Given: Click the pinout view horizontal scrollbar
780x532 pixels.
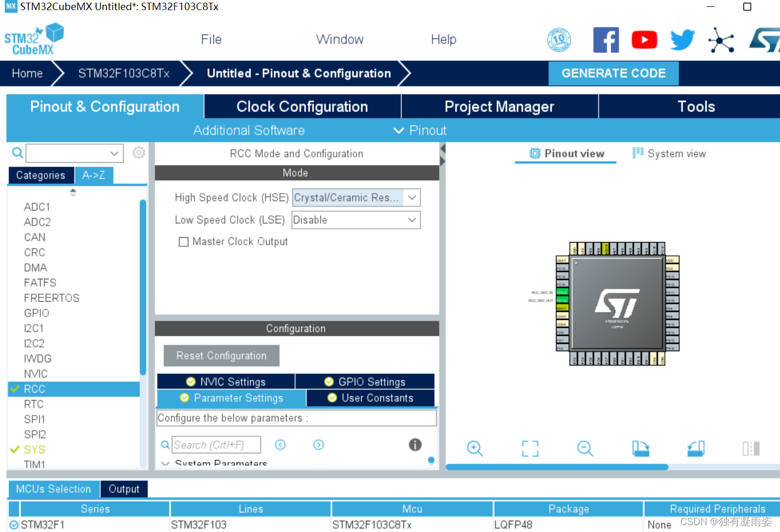Looking at the screenshot, I should click(x=557, y=467).
